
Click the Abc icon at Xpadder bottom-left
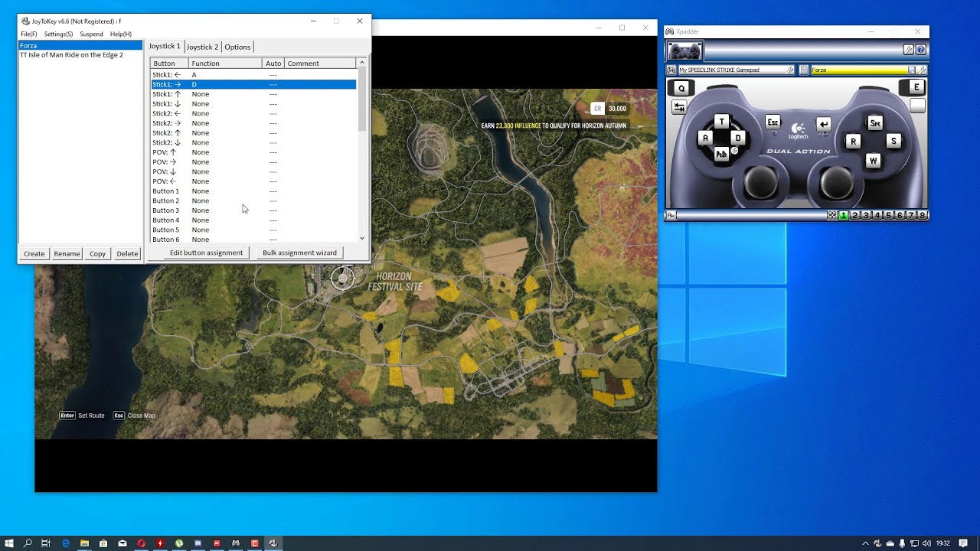[671, 216]
